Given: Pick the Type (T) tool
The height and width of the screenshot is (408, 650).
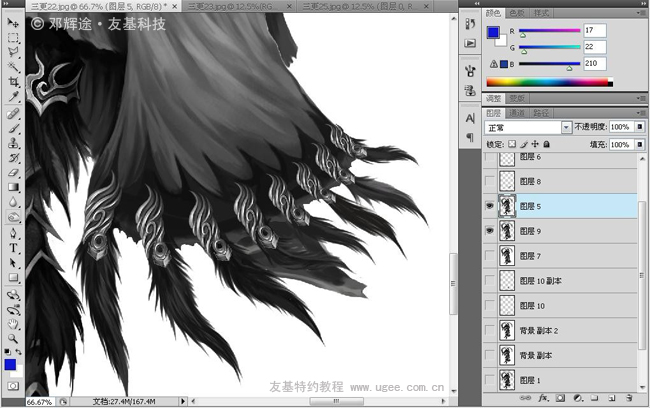Looking at the screenshot, I should pos(13,247).
